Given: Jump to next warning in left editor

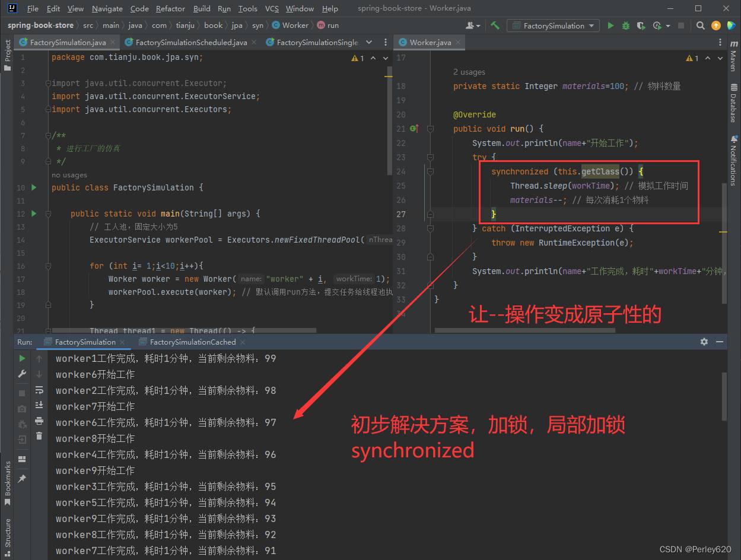Looking at the screenshot, I should click(x=384, y=58).
